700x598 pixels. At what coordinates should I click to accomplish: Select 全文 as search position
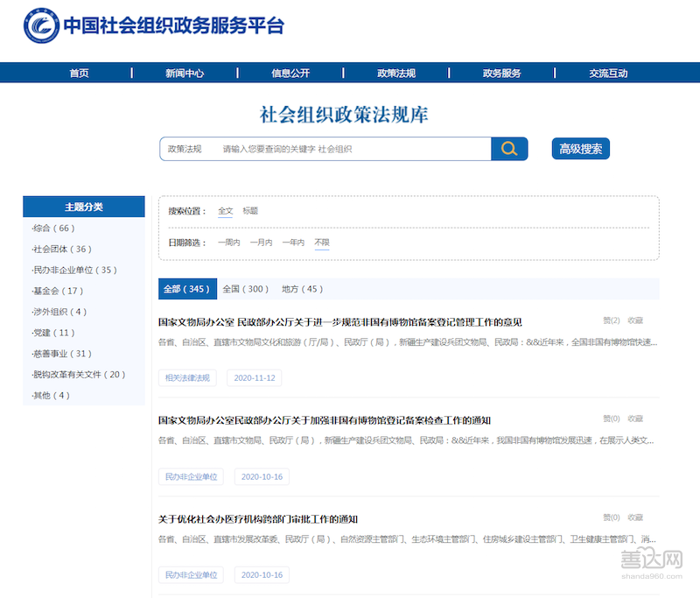[x=226, y=211]
